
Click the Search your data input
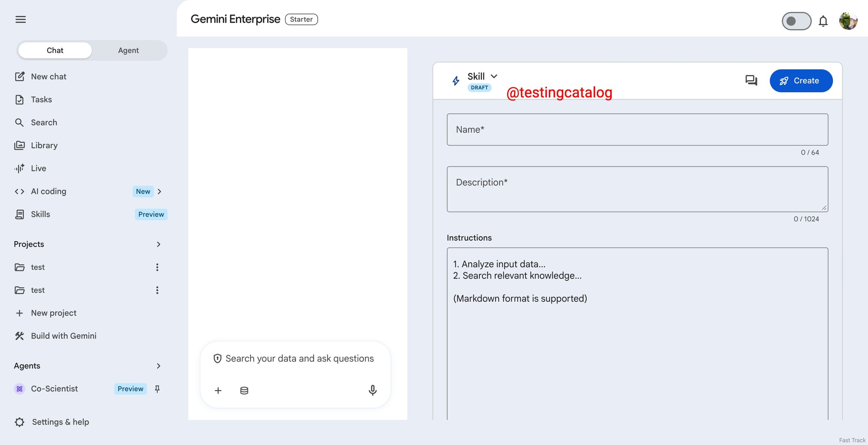coord(299,359)
